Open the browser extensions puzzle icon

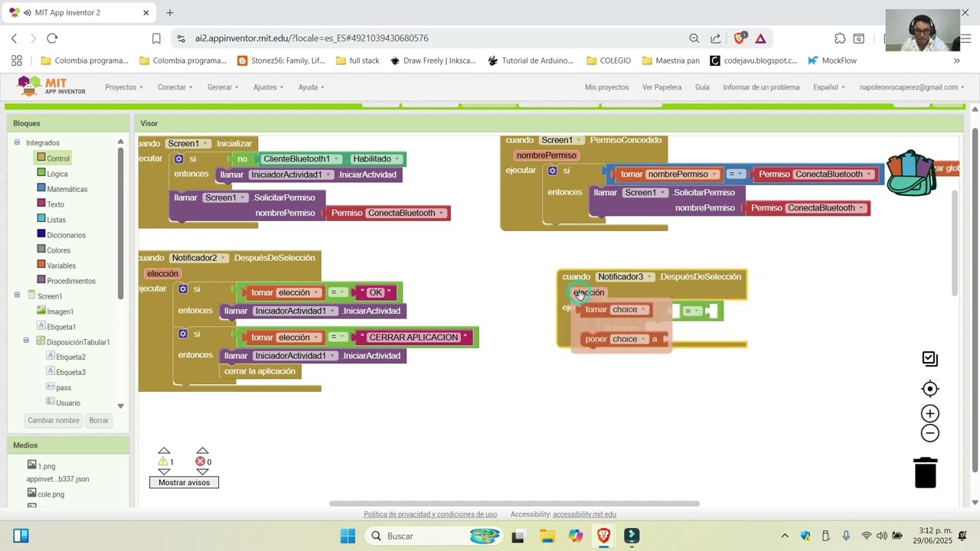(840, 38)
